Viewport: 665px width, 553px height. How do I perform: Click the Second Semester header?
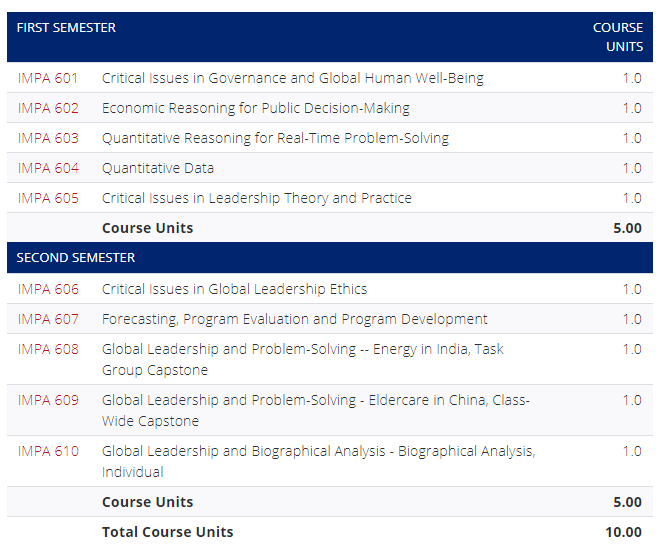click(76, 258)
